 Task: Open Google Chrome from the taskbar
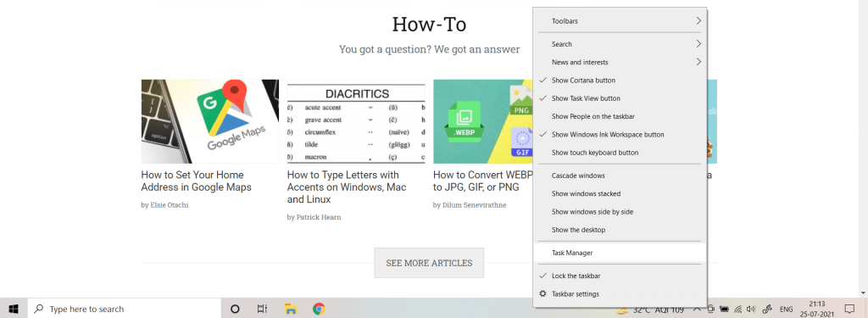point(319,310)
